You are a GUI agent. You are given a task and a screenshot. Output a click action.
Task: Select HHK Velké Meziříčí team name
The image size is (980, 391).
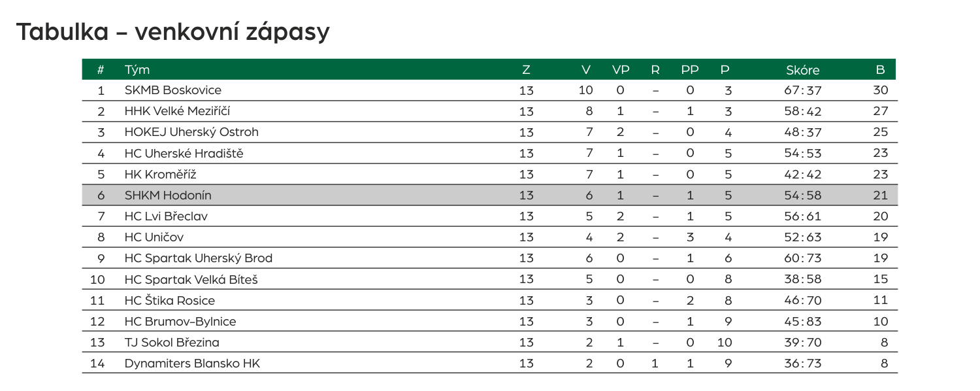(177, 111)
